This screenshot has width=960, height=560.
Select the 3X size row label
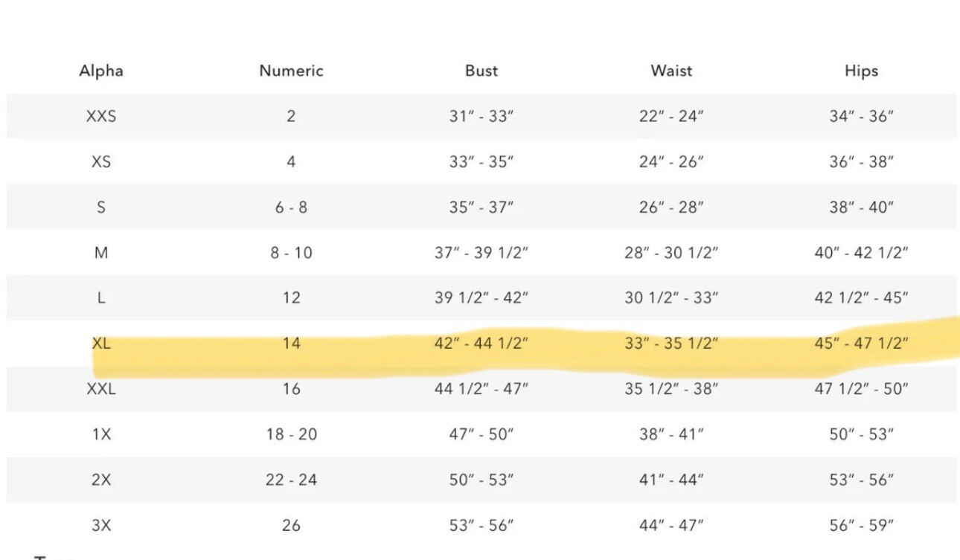click(x=101, y=525)
